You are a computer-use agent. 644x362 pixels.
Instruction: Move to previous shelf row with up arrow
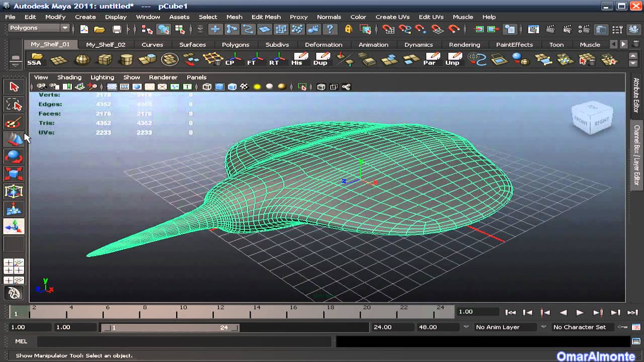[x=633, y=55]
